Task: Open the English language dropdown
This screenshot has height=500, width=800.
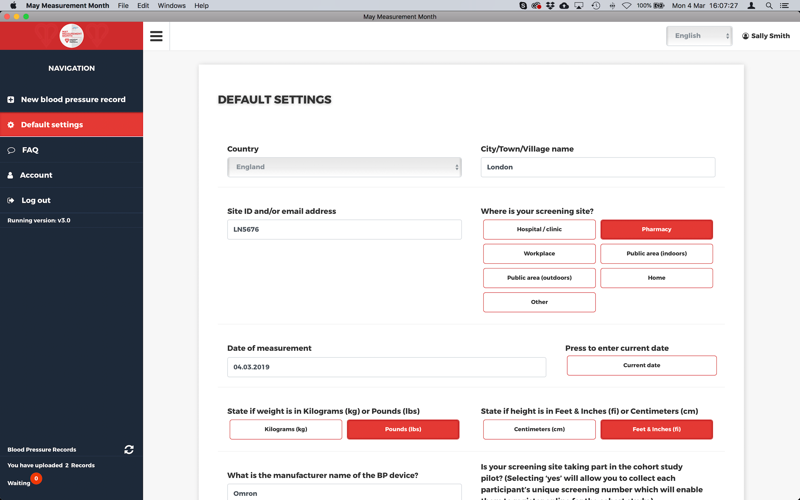Action: (699, 36)
